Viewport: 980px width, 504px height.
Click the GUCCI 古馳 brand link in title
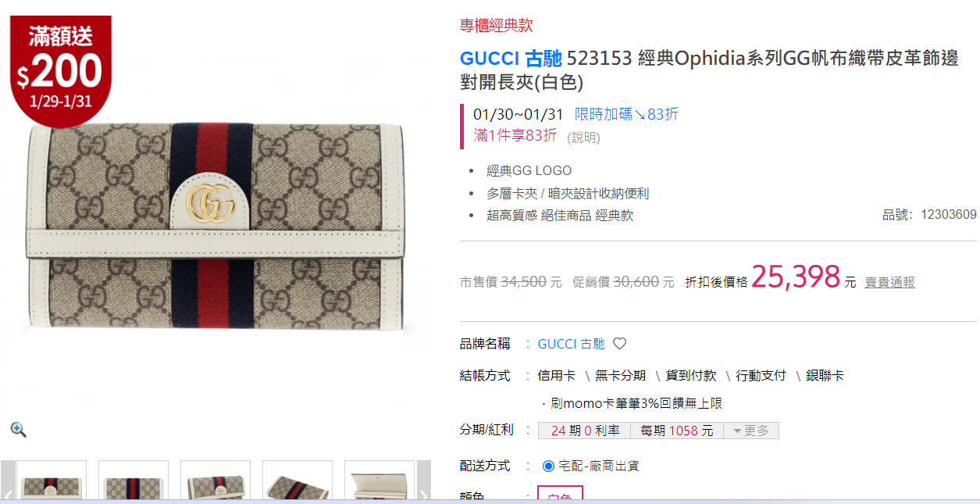pyautogui.click(x=511, y=59)
